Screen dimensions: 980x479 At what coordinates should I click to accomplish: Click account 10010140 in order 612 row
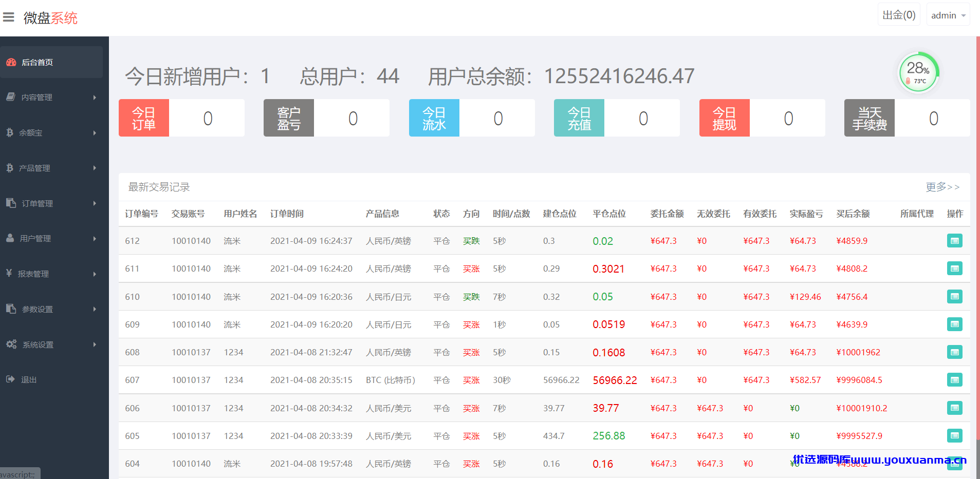191,241
